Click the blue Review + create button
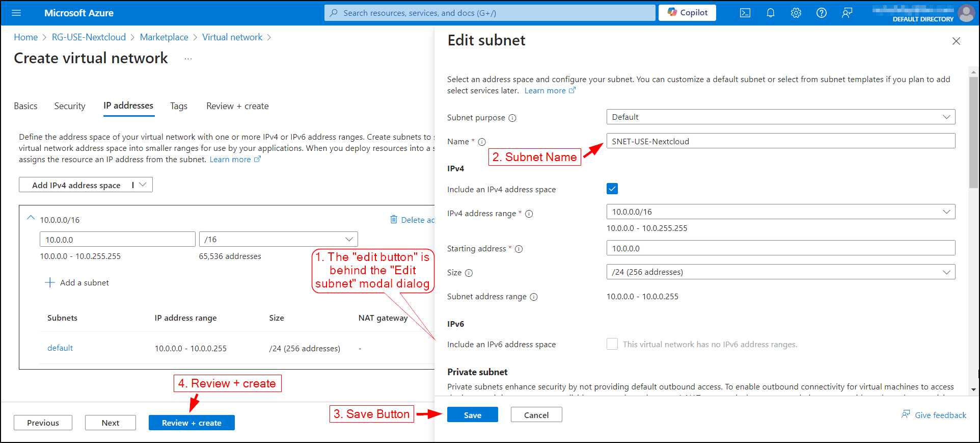 tap(192, 423)
